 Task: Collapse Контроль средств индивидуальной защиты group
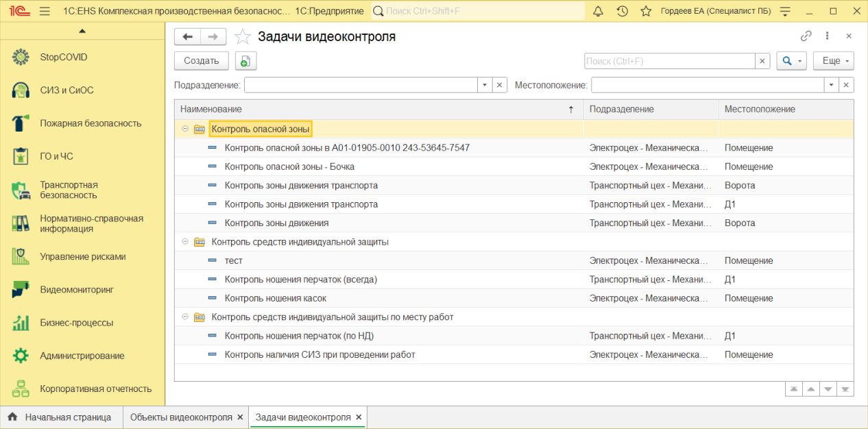tap(185, 242)
